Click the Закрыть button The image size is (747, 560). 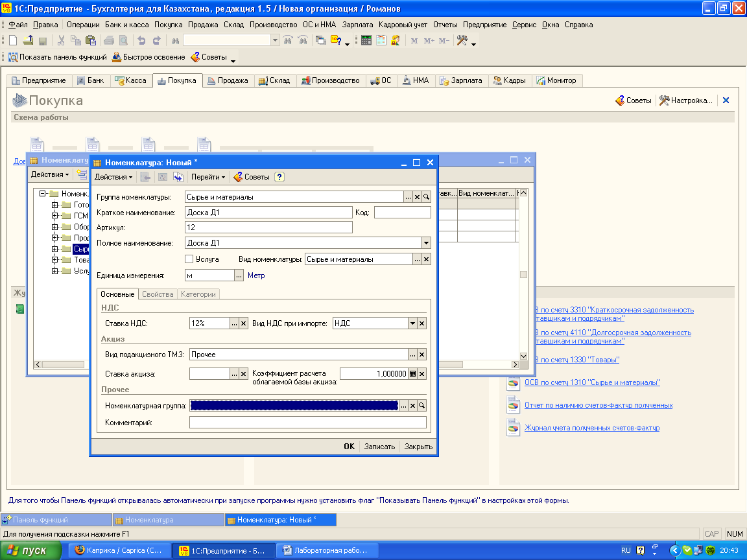pyautogui.click(x=418, y=447)
